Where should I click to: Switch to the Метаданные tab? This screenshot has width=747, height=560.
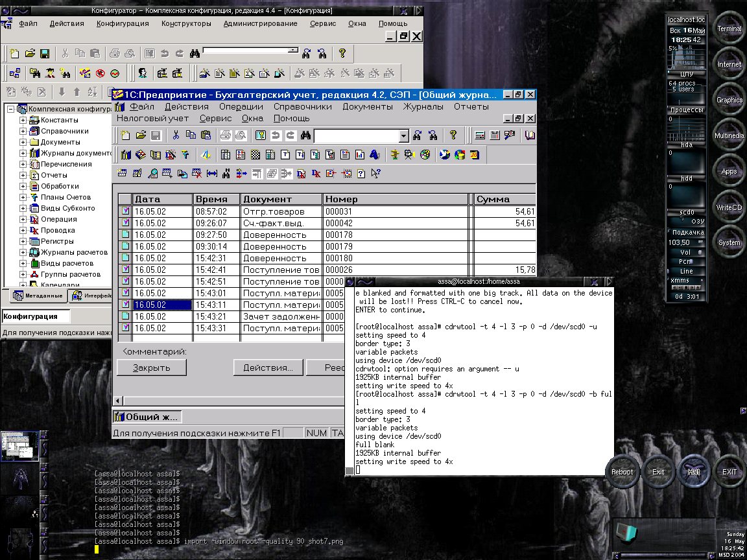pyautogui.click(x=38, y=296)
